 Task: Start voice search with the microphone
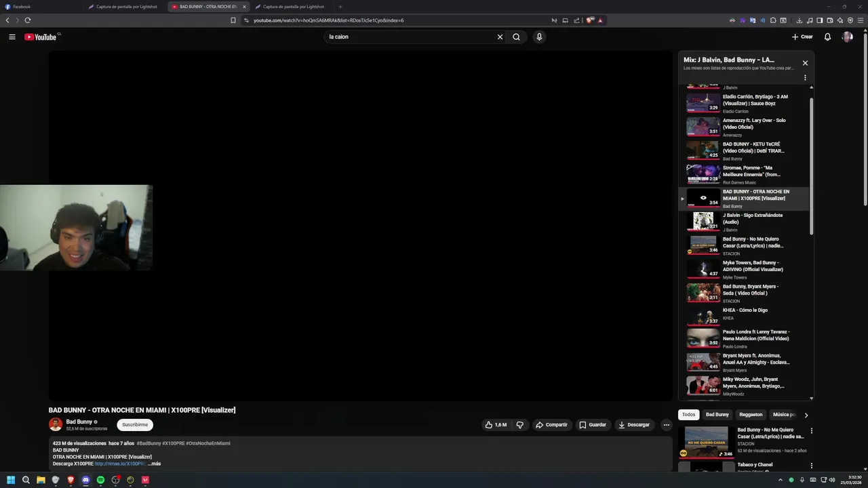(539, 37)
